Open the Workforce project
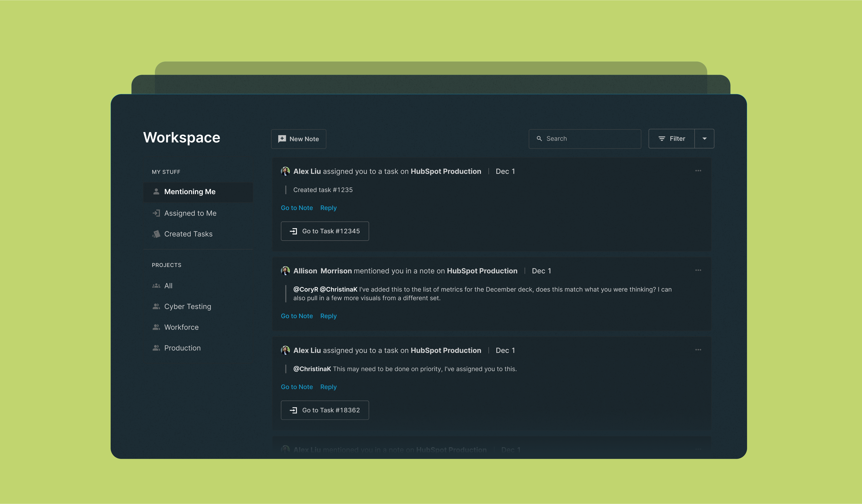The height and width of the screenshot is (504, 862). (x=181, y=327)
